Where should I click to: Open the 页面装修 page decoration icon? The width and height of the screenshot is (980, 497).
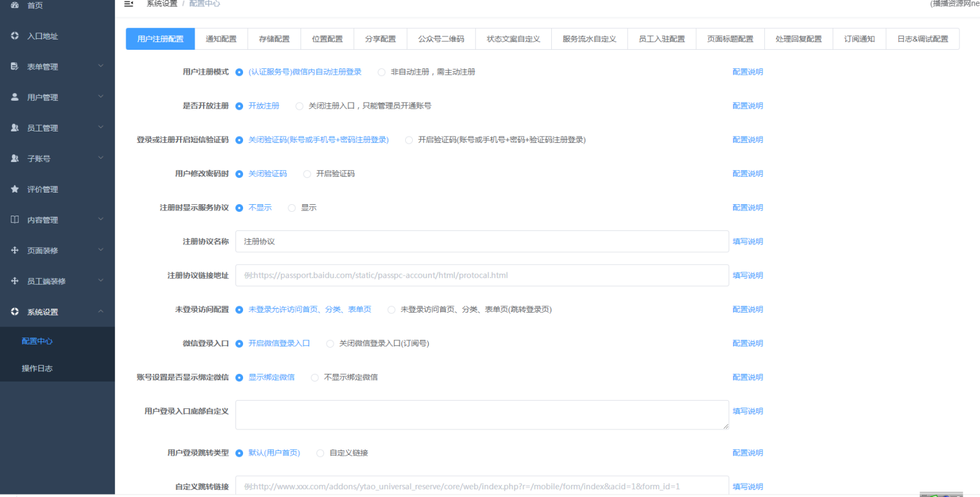(x=16, y=250)
